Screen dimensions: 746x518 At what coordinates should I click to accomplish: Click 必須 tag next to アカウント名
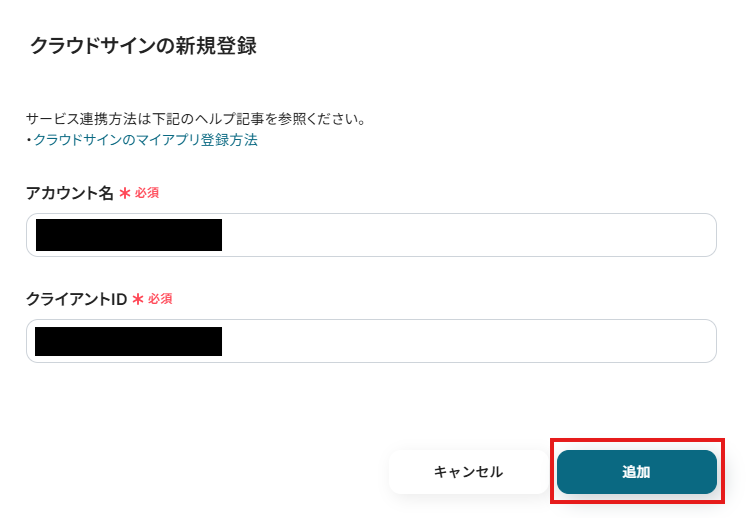pyautogui.click(x=147, y=193)
